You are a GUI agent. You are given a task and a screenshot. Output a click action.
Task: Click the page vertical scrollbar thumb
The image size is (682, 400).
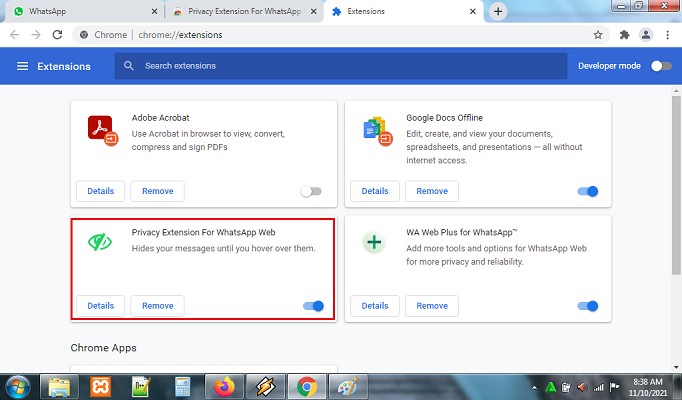[x=676, y=185]
